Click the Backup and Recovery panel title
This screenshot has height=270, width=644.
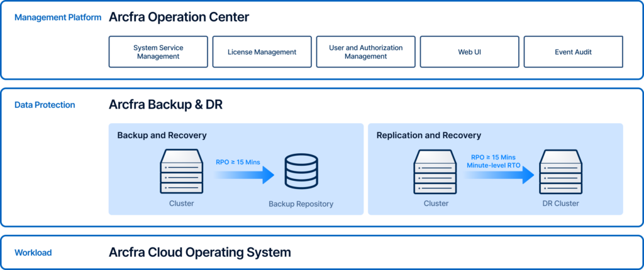click(162, 135)
